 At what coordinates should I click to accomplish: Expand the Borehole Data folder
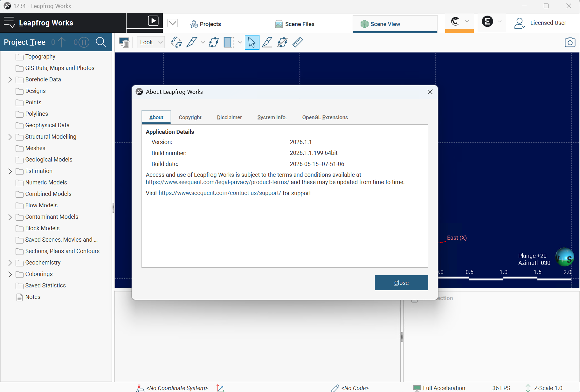pos(10,79)
